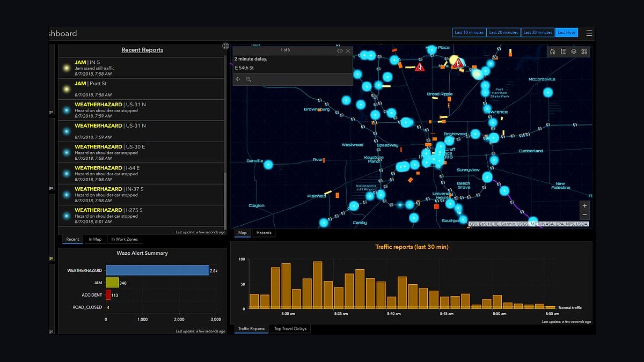Click the right red warning triangle on map
The image size is (644, 362).
coord(458,63)
